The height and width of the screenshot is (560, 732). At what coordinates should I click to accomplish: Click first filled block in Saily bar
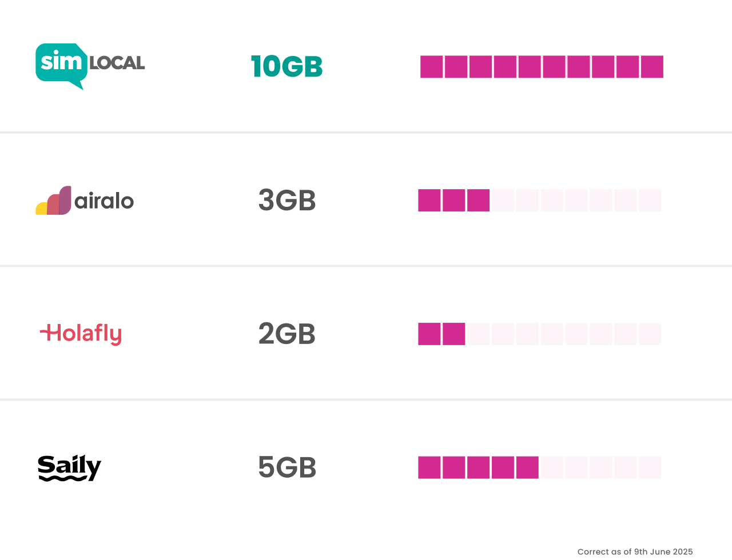click(x=429, y=467)
